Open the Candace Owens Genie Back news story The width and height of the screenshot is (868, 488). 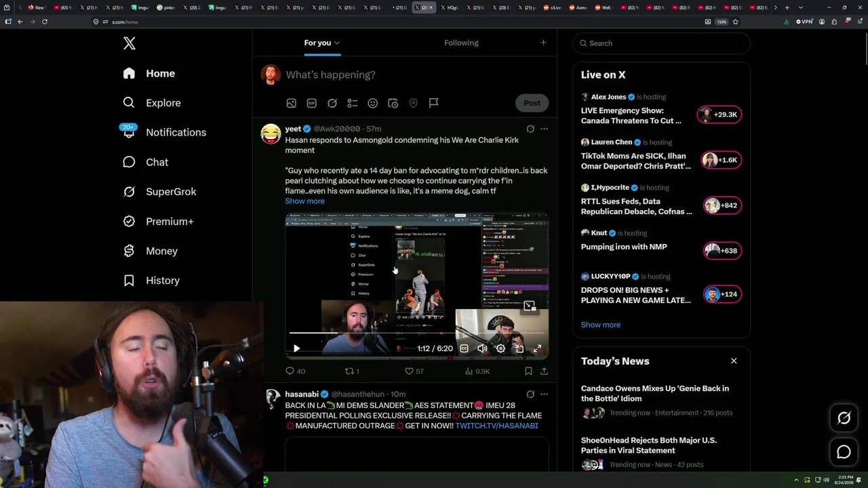point(661,400)
